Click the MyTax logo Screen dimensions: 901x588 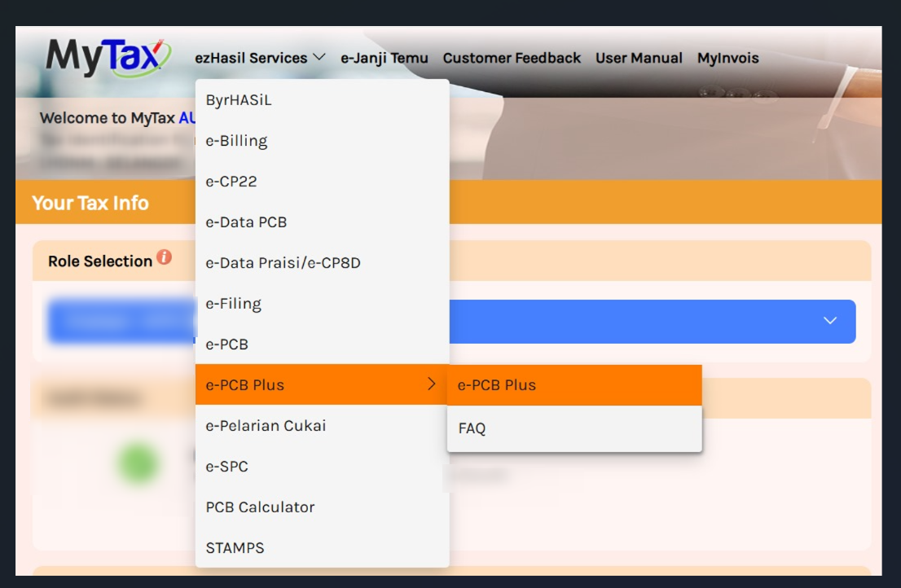click(108, 58)
